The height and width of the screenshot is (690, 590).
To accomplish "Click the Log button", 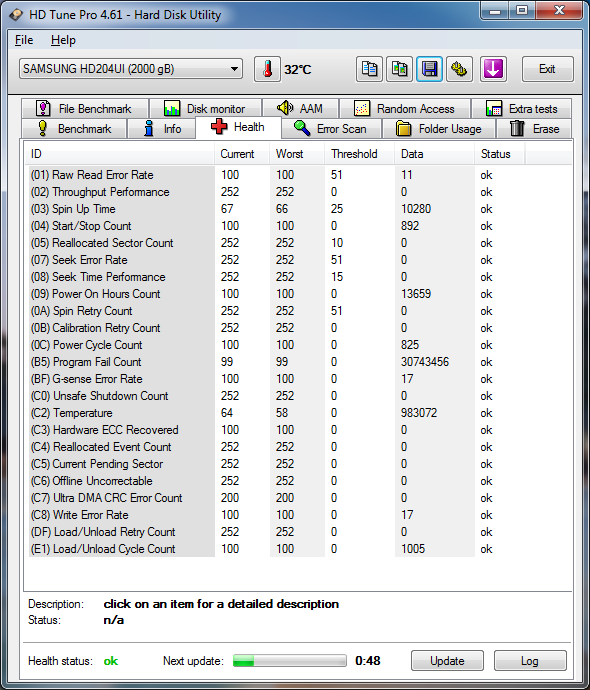I will tap(530, 661).
